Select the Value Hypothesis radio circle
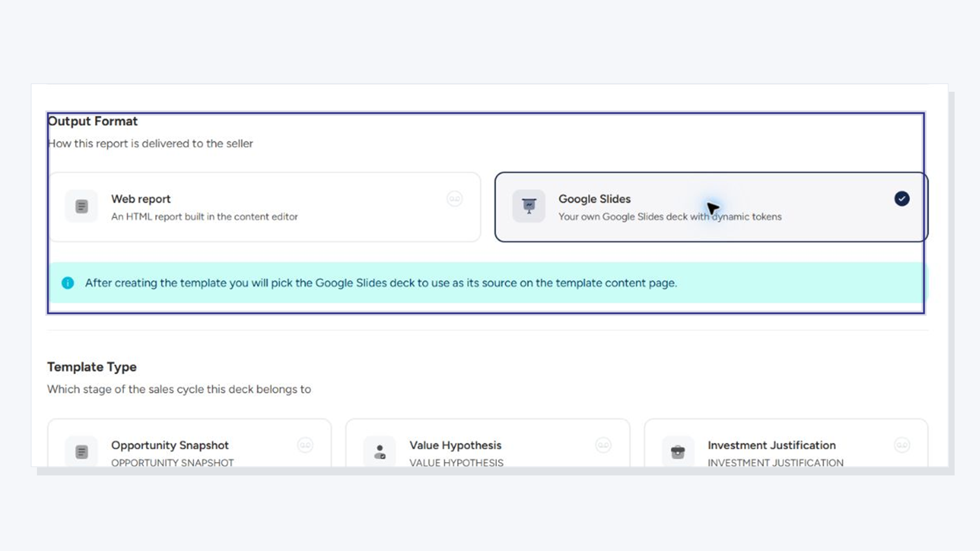Image resolution: width=980 pixels, height=551 pixels. coord(604,445)
